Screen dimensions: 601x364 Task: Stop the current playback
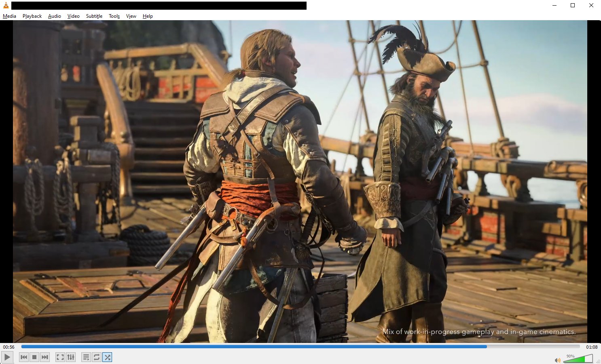(34, 357)
